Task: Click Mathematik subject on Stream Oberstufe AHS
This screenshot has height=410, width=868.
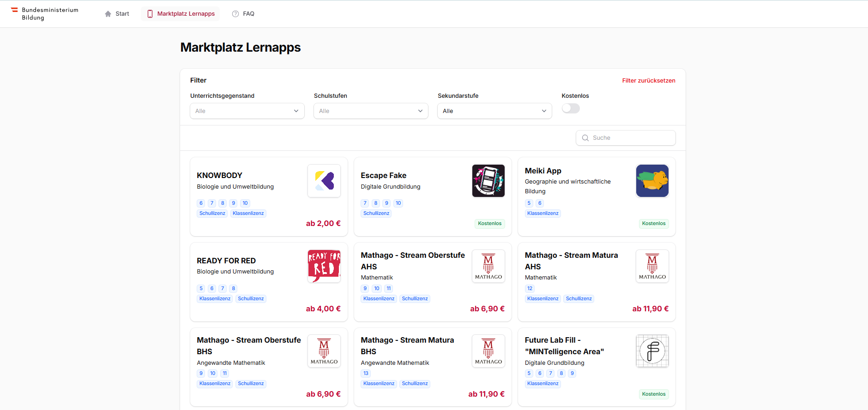Action: click(377, 278)
